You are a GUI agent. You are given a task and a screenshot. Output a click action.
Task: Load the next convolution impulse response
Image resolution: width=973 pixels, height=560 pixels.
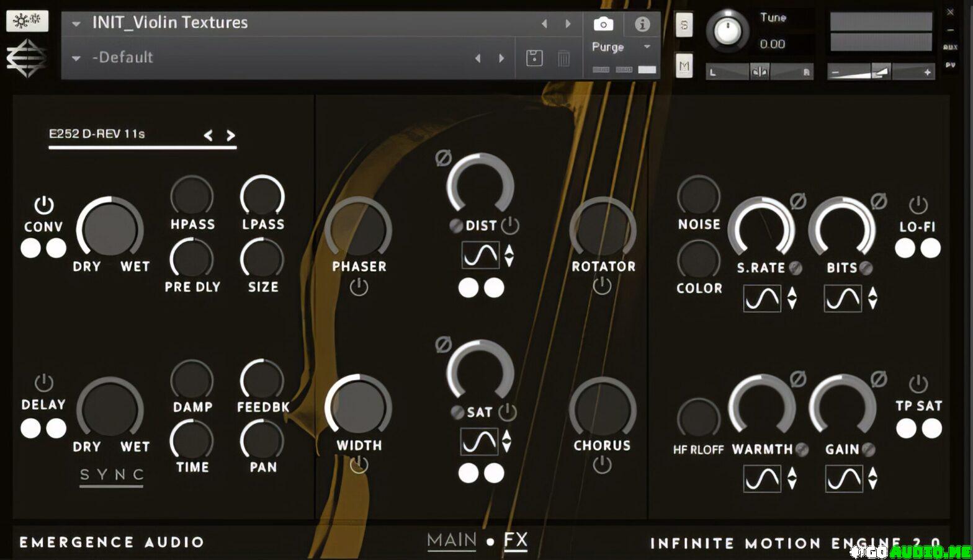tap(231, 135)
